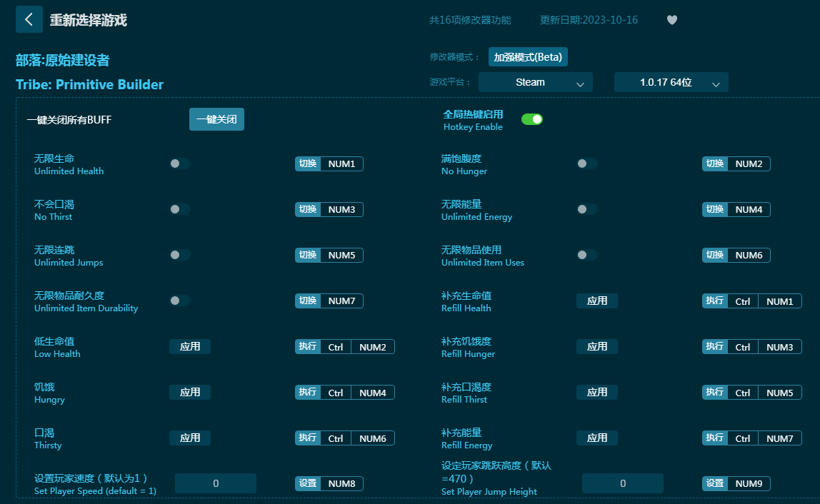
Task: Click the 设置 button beside NUM8
Action: [308, 483]
